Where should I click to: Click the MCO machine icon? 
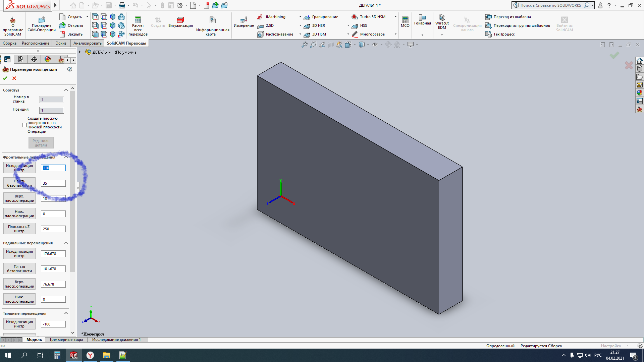pos(405,20)
